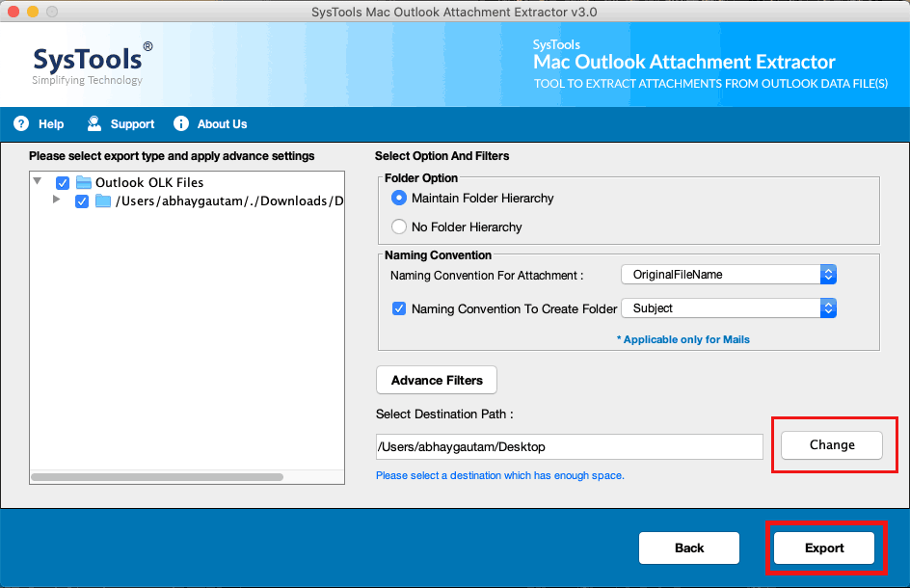Viewport: 910px width, 588px height.
Task: Select the /Users/abhaygautam/./Downloads tree row label
Action: (229, 200)
